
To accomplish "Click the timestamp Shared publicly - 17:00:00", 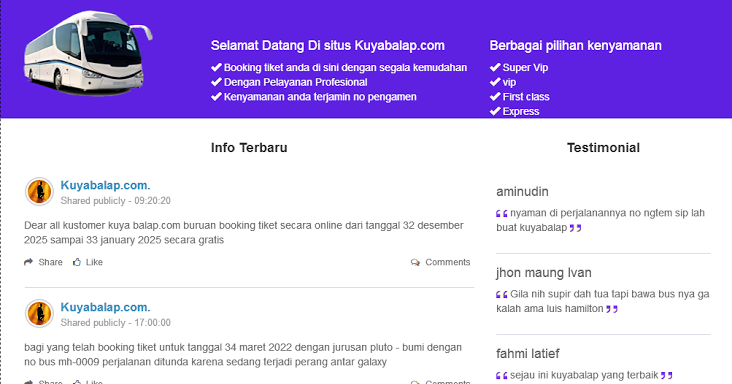I will coord(116,322).
